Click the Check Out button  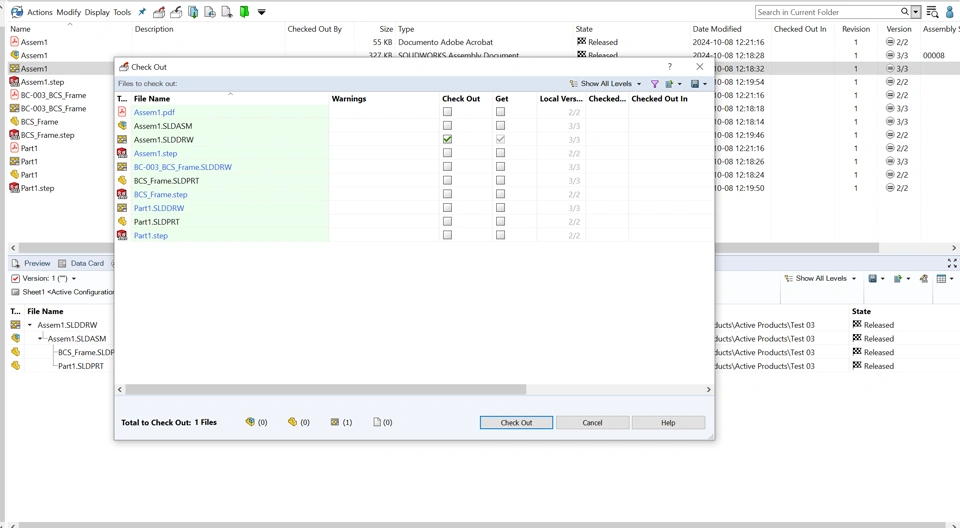[516, 423]
